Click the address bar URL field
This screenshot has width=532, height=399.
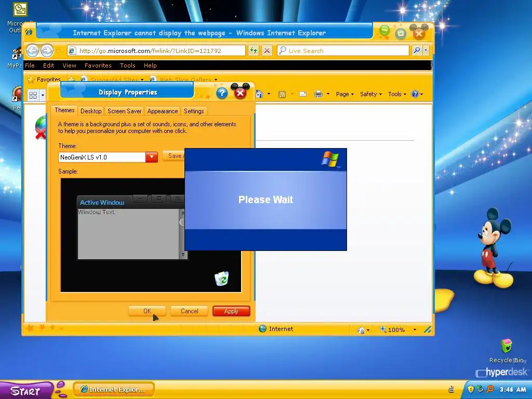[156, 51]
